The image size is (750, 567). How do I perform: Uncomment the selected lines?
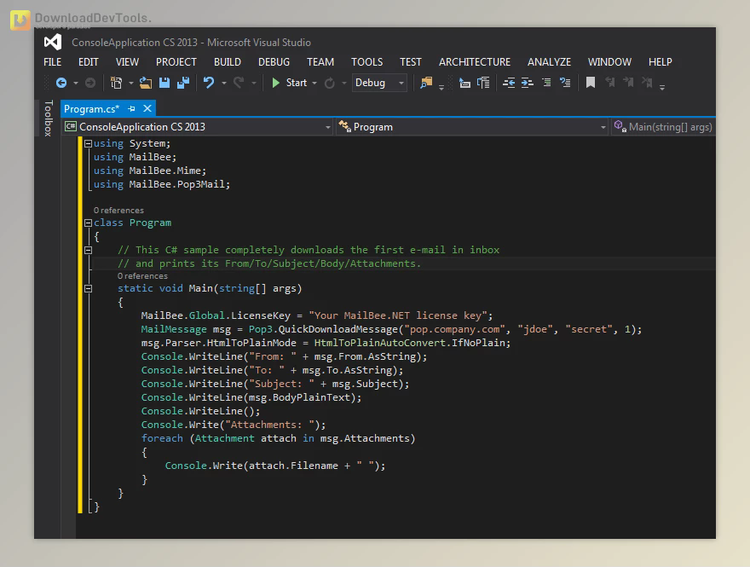click(565, 83)
